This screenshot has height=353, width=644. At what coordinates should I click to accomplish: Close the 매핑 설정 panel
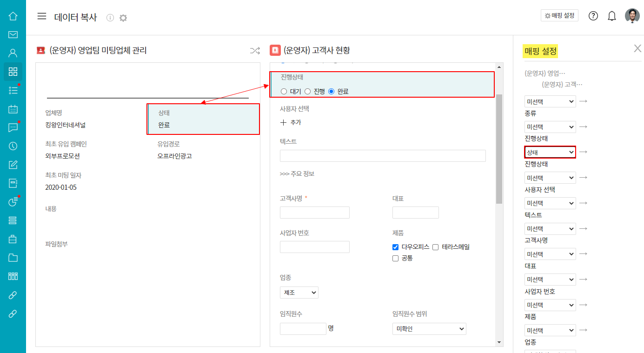click(x=637, y=48)
